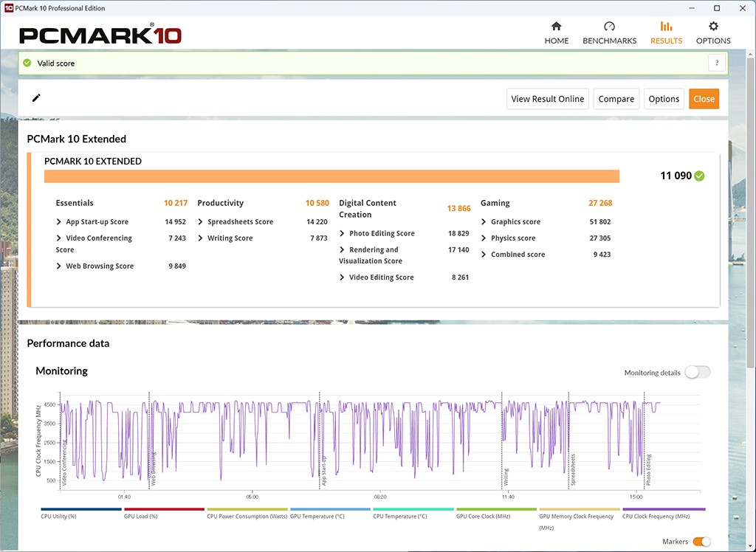Click the green valid score checkmark
The height and width of the screenshot is (552, 756).
click(27, 63)
